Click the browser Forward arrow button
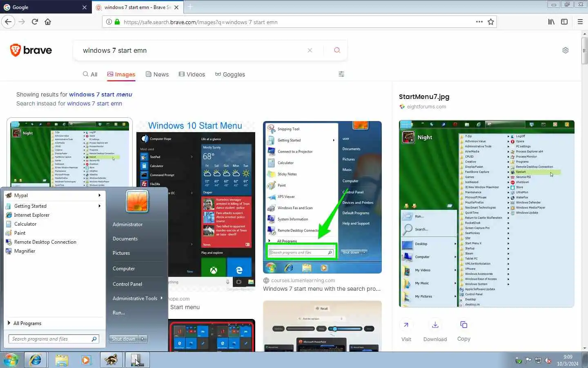Image resolution: width=588 pixels, height=368 pixels. (22, 22)
